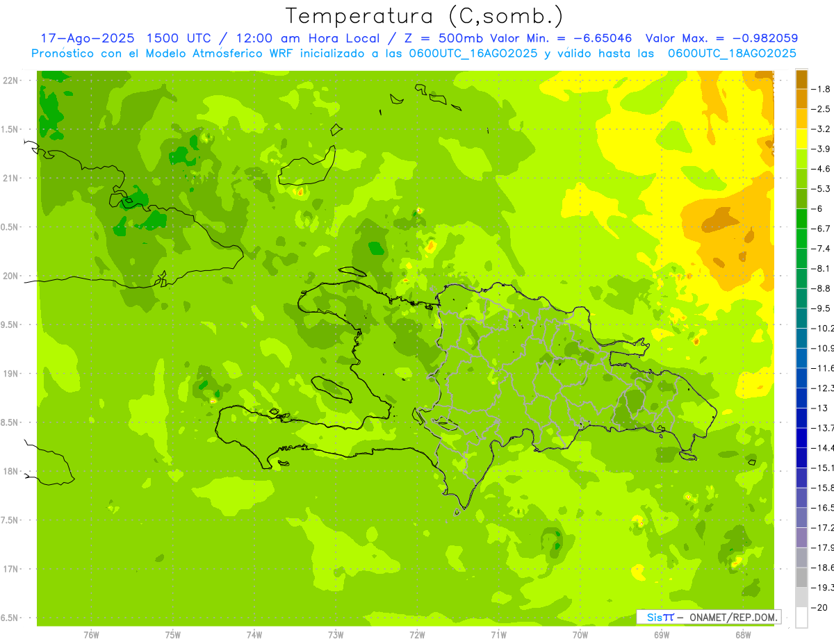Click the white swatch below -20
Screen dimensions: 834x644
click(x=801, y=617)
